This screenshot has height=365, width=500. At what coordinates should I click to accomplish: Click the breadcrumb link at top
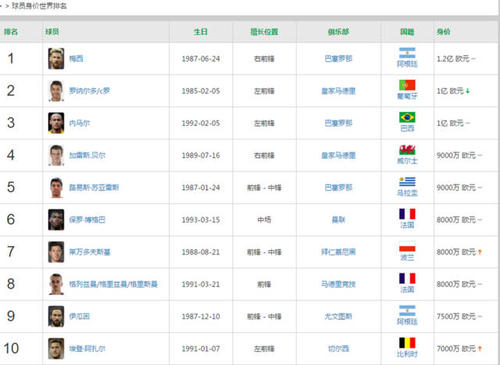click(39, 6)
